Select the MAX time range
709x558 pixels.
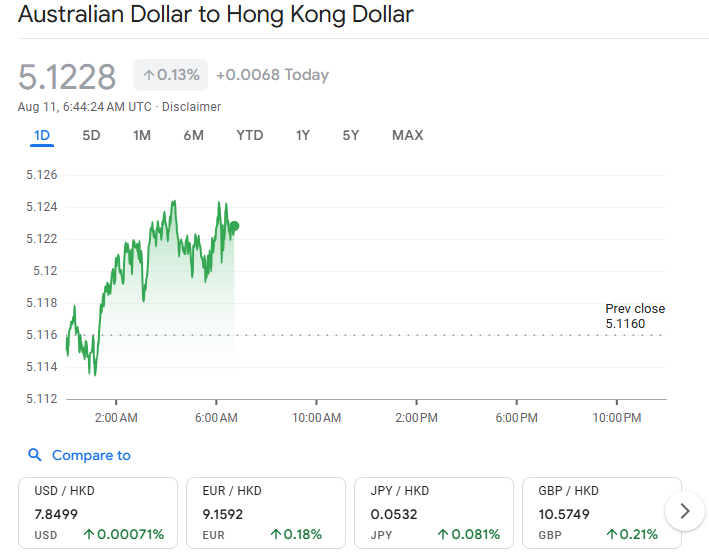tap(407, 135)
